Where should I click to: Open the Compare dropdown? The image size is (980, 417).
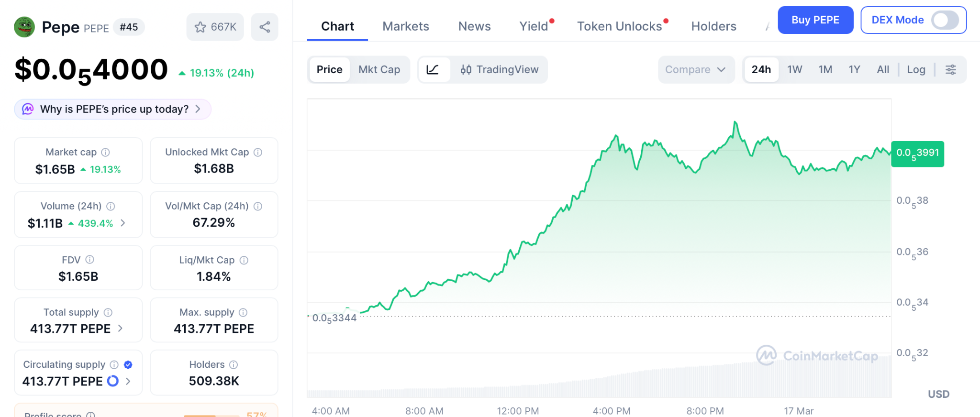(695, 70)
